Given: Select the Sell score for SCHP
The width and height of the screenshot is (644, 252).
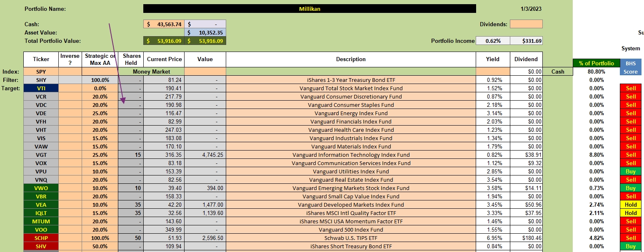Looking at the screenshot, I should [x=631, y=238].
